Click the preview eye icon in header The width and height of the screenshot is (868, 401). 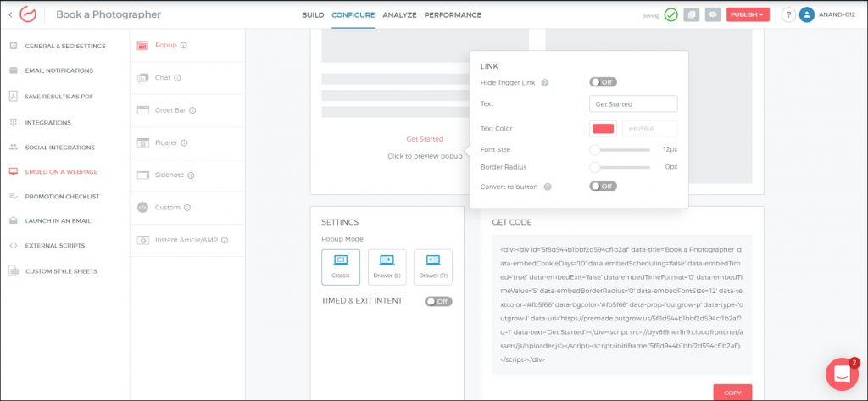click(714, 14)
